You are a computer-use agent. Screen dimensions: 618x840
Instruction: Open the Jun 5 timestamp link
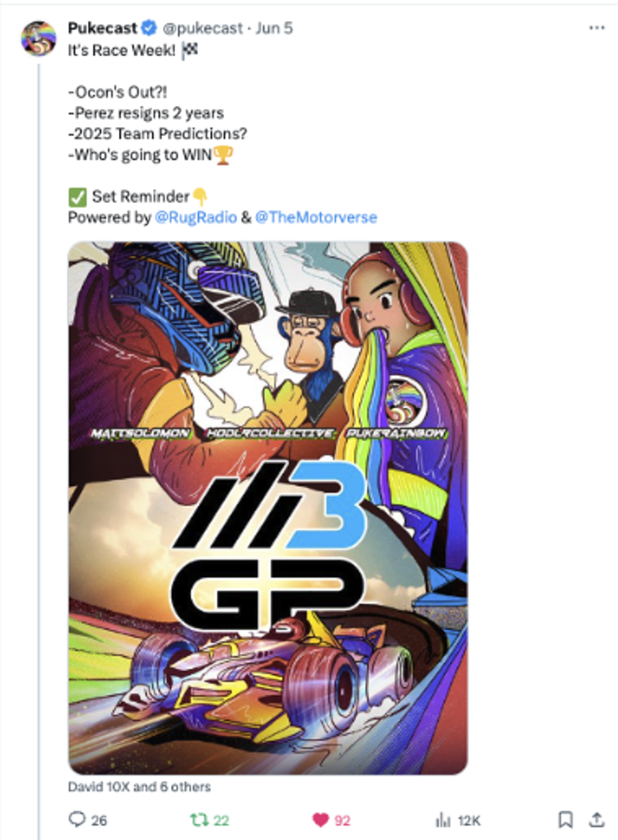[274, 28]
